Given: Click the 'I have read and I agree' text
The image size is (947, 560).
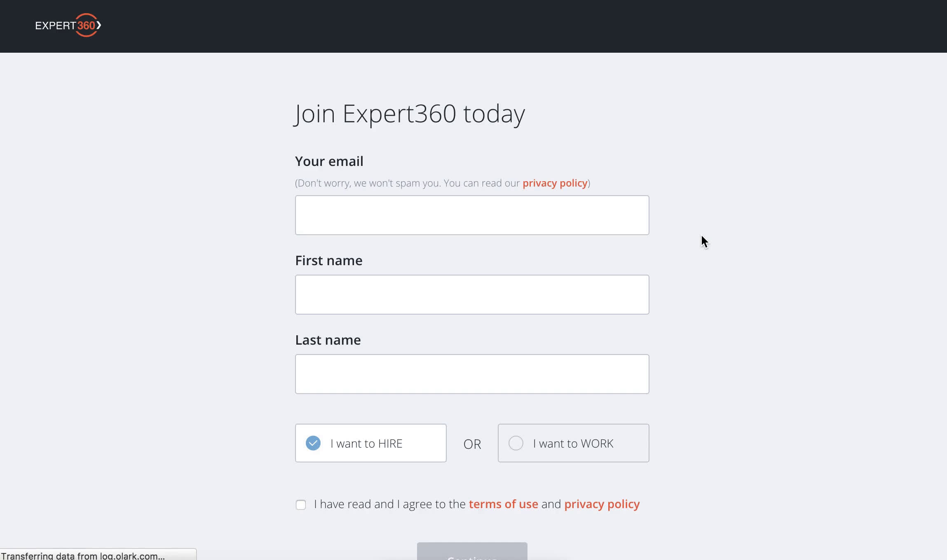Looking at the screenshot, I should click(389, 504).
